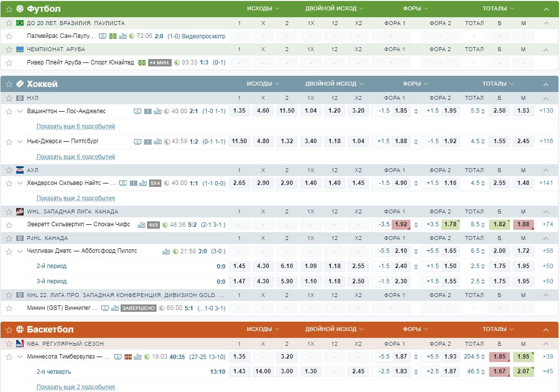The image size is (560, 392).
Task: Open ТОТАЛЫ dropdown in Футбол header
Action: pos(498,9)
